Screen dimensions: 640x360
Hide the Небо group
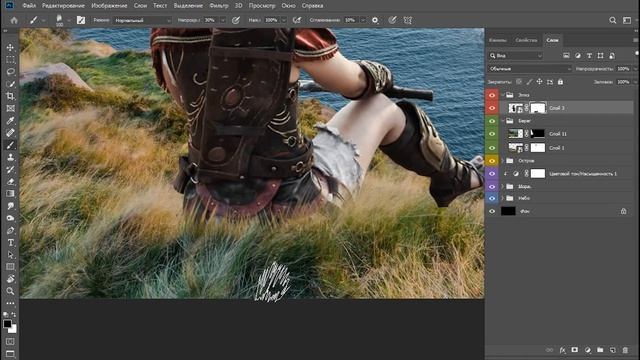coord(492,198)
